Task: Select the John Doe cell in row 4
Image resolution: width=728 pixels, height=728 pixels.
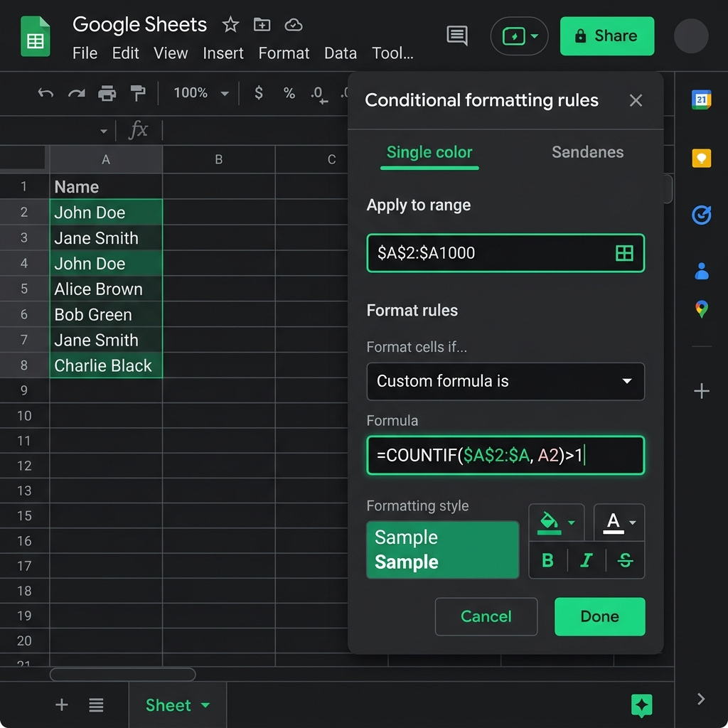Action: click(x=106, y=263)
